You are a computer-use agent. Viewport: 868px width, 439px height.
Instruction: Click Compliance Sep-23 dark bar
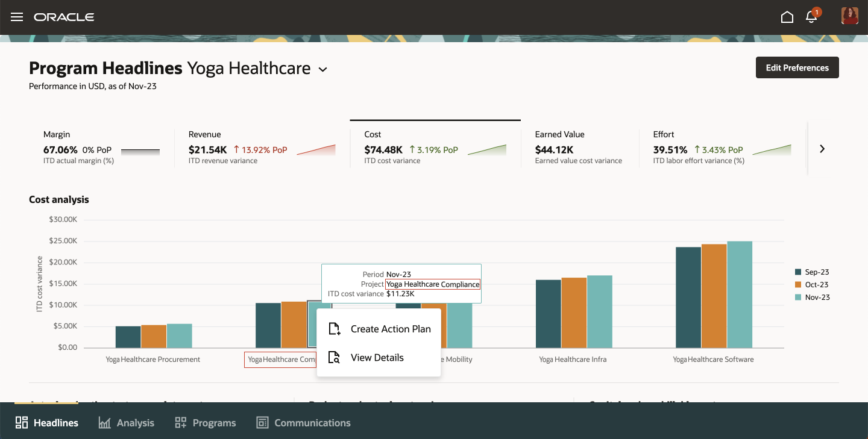(x=268, y=325)
